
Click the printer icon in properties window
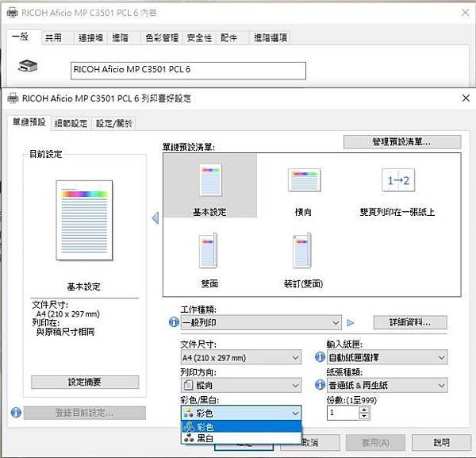[28, 66]
